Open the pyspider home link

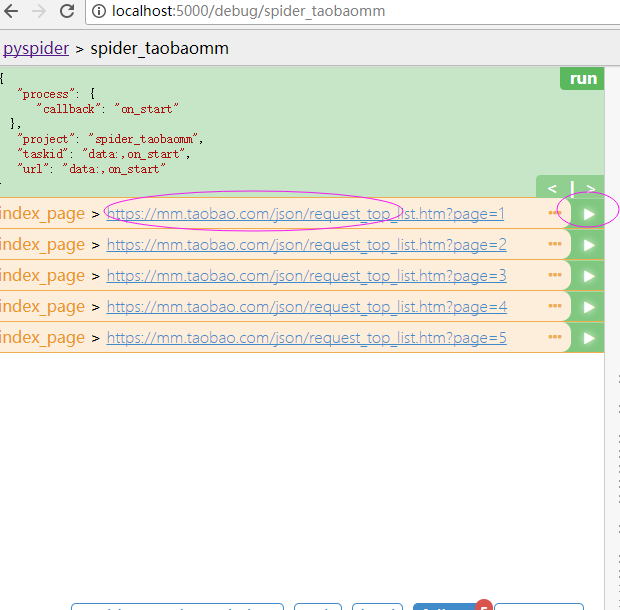(x=36, y=49)
